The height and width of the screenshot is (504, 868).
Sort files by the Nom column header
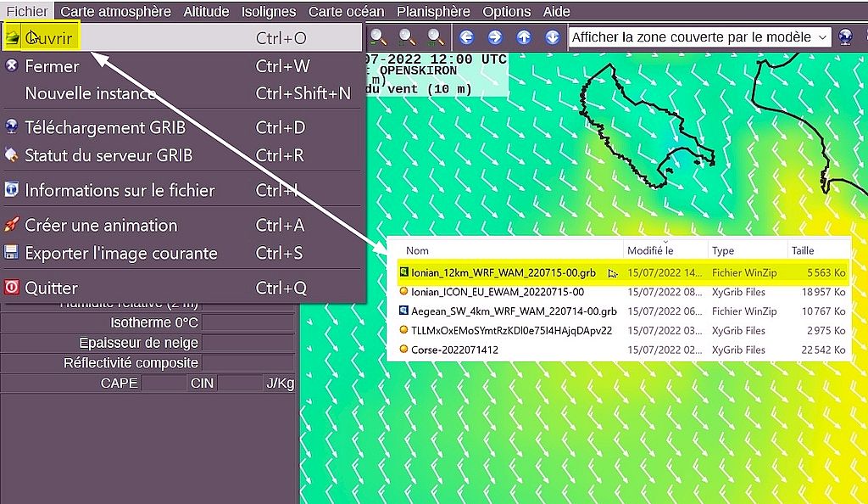coord(417,250)
